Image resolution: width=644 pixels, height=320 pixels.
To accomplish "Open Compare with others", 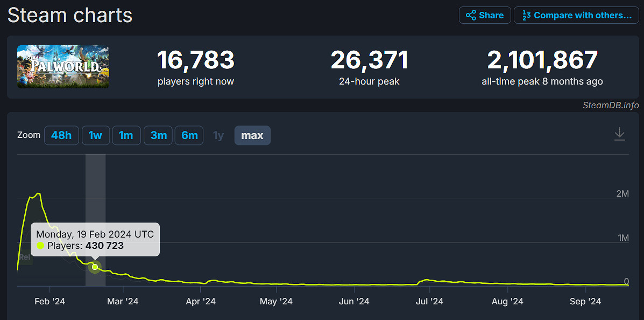I will tap(576, 15).
